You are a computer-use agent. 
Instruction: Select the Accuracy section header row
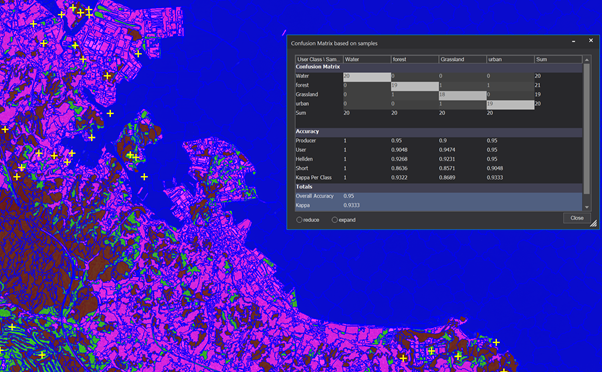pyautogui.click(x=439, y=132)
